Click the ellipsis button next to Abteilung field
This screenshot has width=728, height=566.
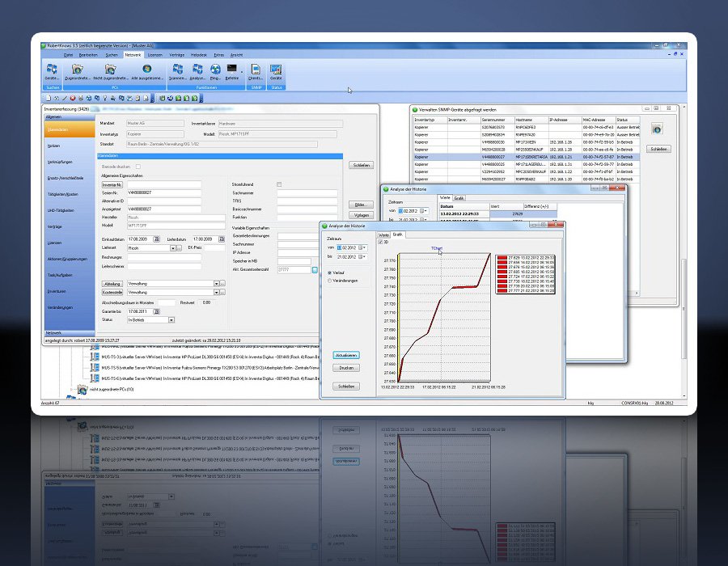tap(222, 284)
